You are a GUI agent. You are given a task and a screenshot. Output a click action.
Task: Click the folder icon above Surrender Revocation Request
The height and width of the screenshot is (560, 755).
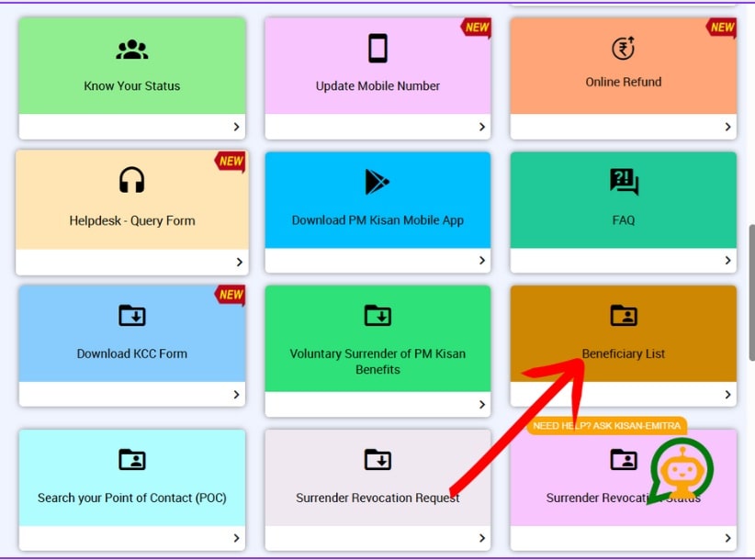[x=377, y=459]
